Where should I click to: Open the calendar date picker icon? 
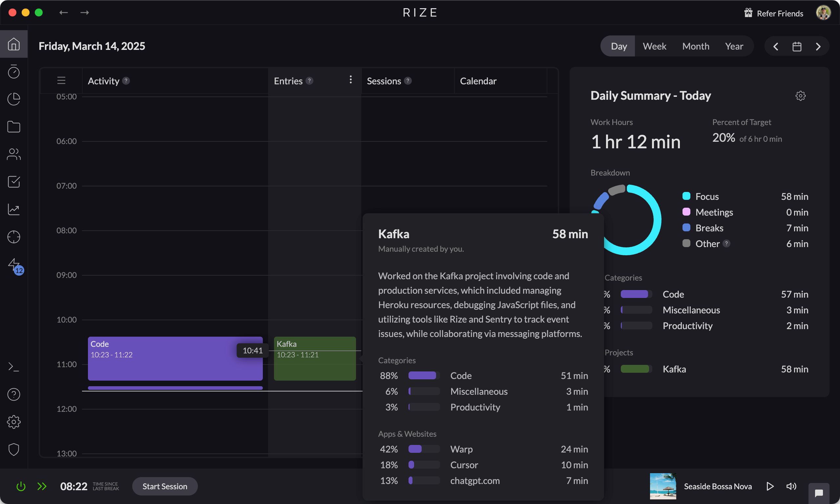797,46
